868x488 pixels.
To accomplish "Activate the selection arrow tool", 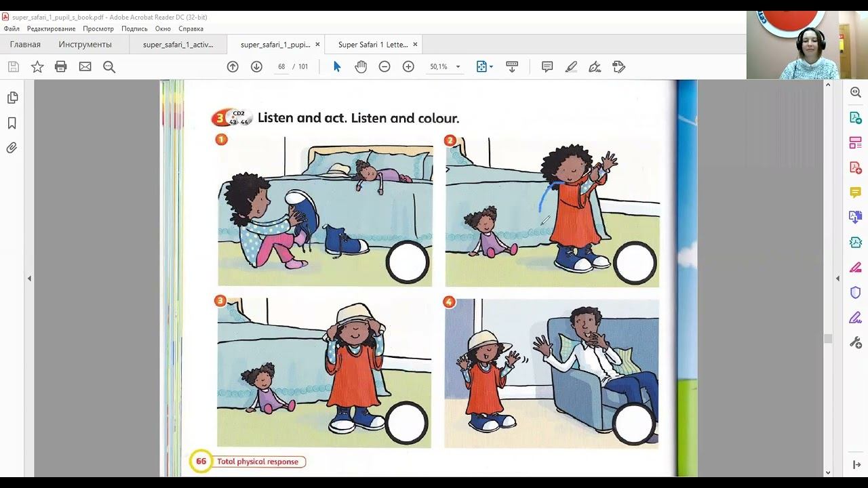I will [337, 66].
